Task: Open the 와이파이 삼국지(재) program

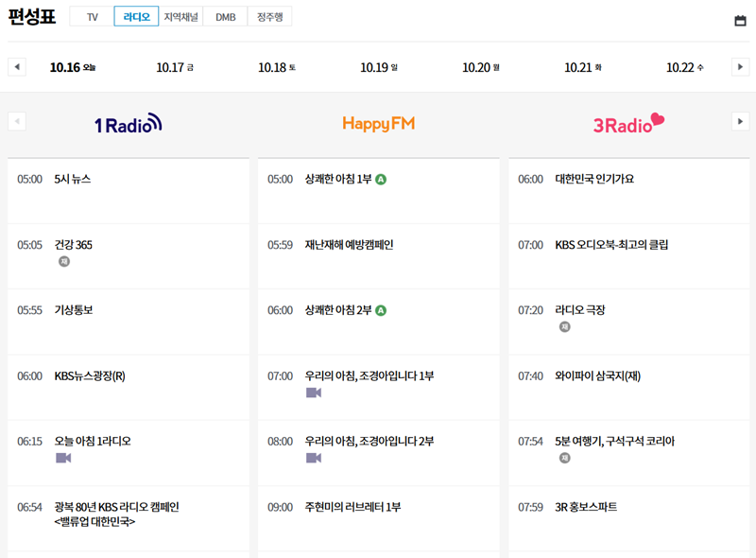Action: coord(598,376)
